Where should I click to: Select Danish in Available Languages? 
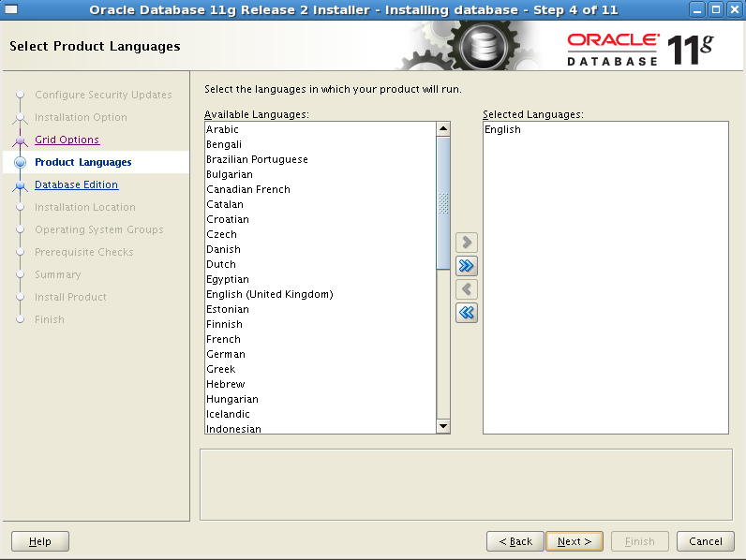click(321, 249)
